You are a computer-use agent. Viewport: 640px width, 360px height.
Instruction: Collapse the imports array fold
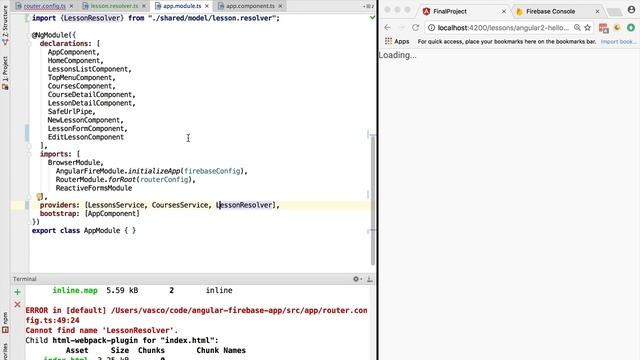pos(29,154)
